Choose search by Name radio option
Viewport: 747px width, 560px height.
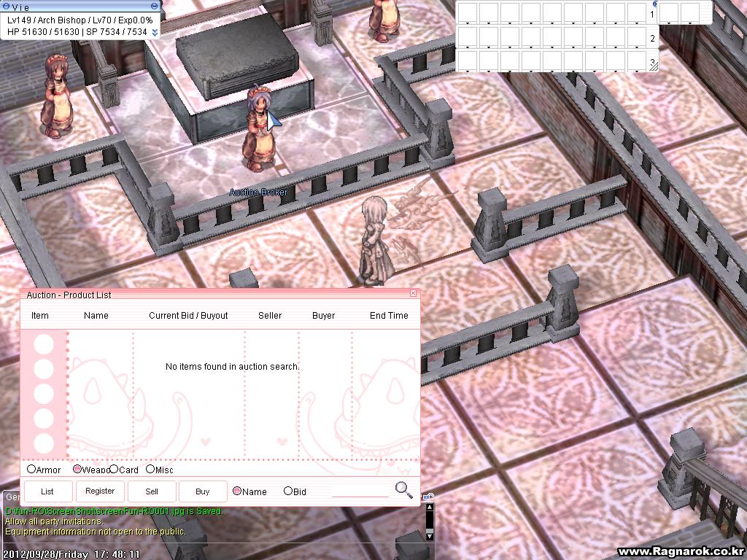pos(237,491)
